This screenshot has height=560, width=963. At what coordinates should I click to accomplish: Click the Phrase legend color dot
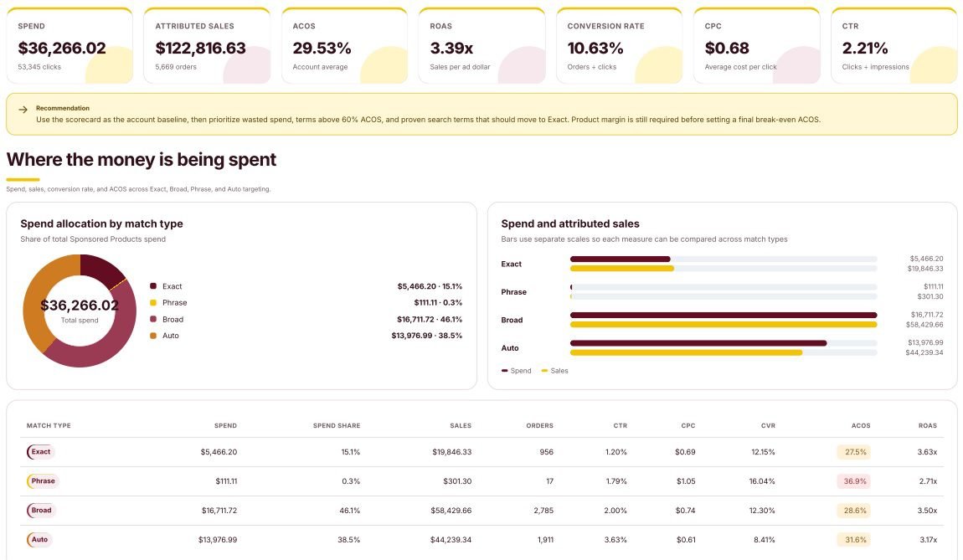click(153, 303)
